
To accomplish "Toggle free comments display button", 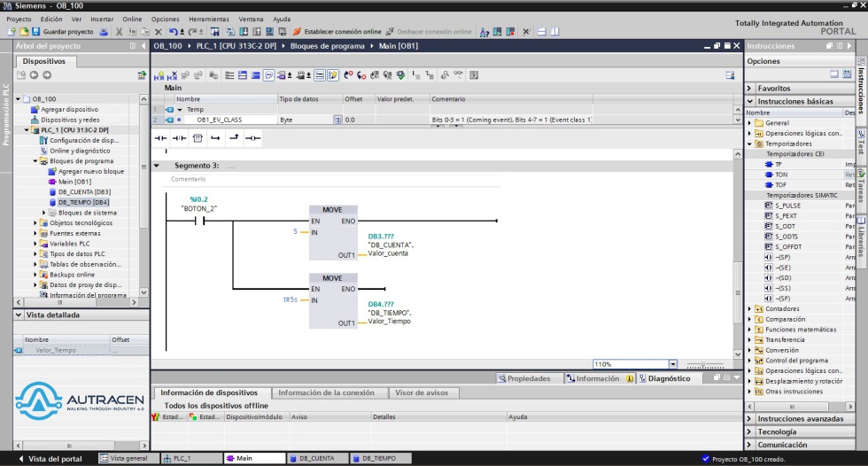I will coord(268,75).
